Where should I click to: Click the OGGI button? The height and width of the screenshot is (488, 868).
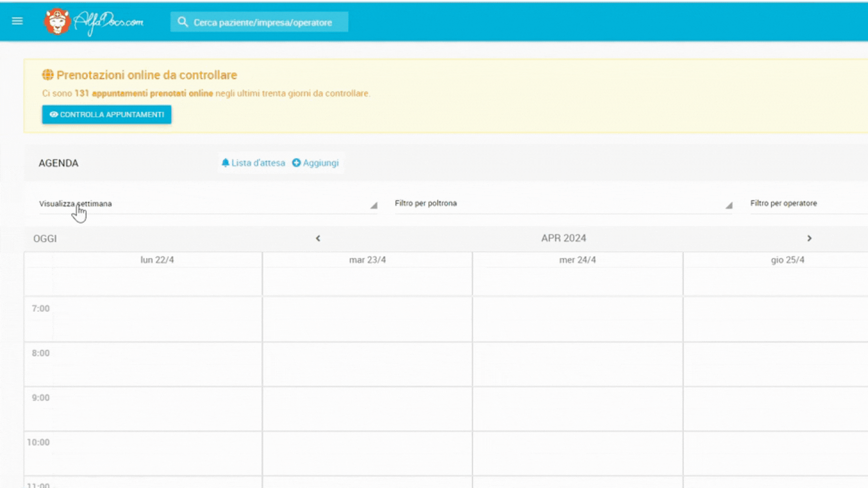[x=45, y=239]
